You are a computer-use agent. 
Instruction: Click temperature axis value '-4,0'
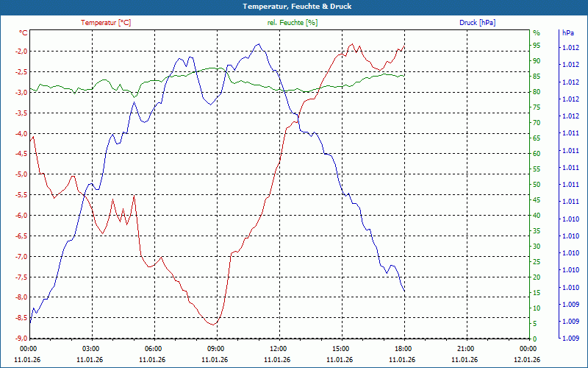(21, 133)
